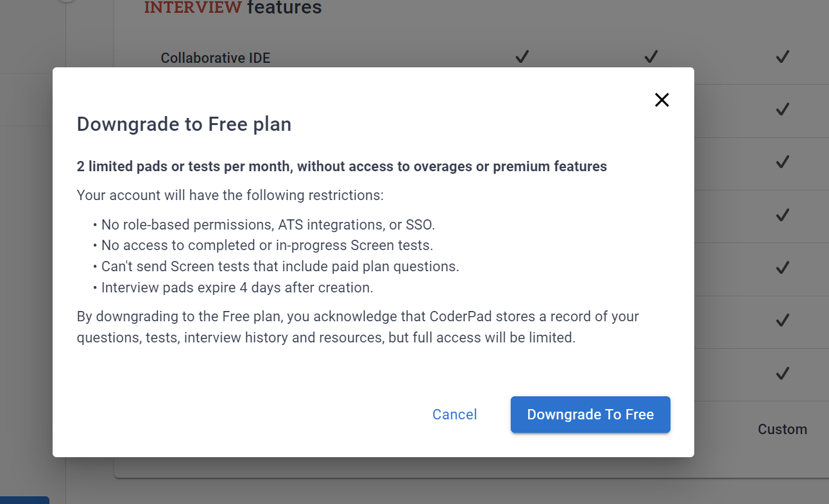829x504 pixels.
Task: Click the 'Your account will have' restrictions line
Action: click(230, 195)
